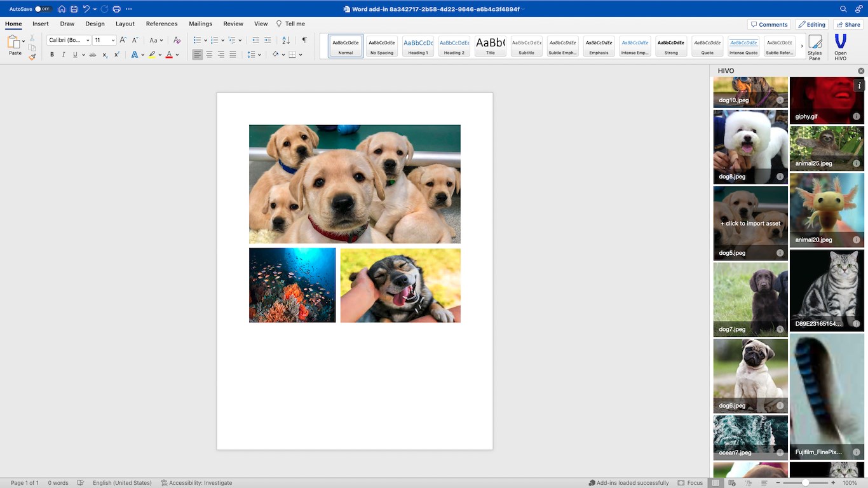Click the Print icon
The height and width of the screenshot is (488, 868).
116,9
